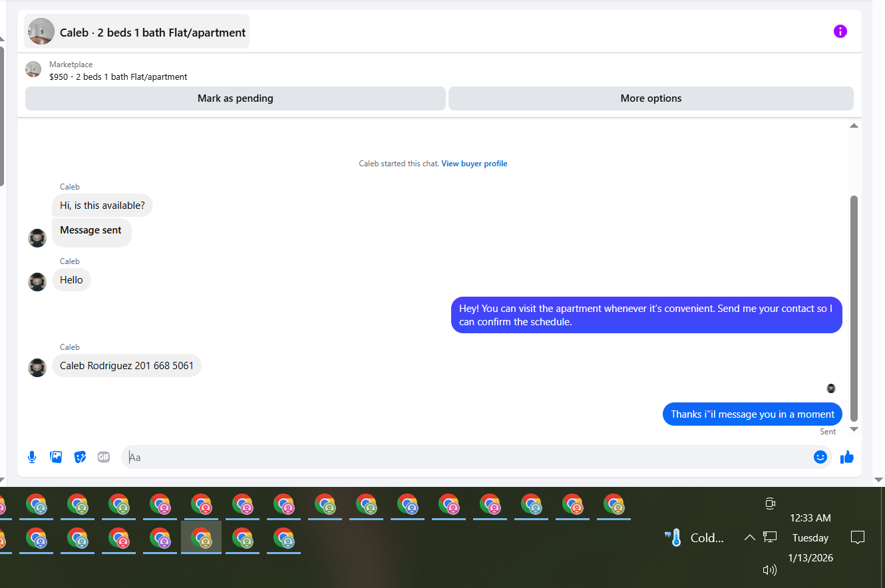885x588 pixels.
Task: Open View buyer profile link
Action: 474,164
